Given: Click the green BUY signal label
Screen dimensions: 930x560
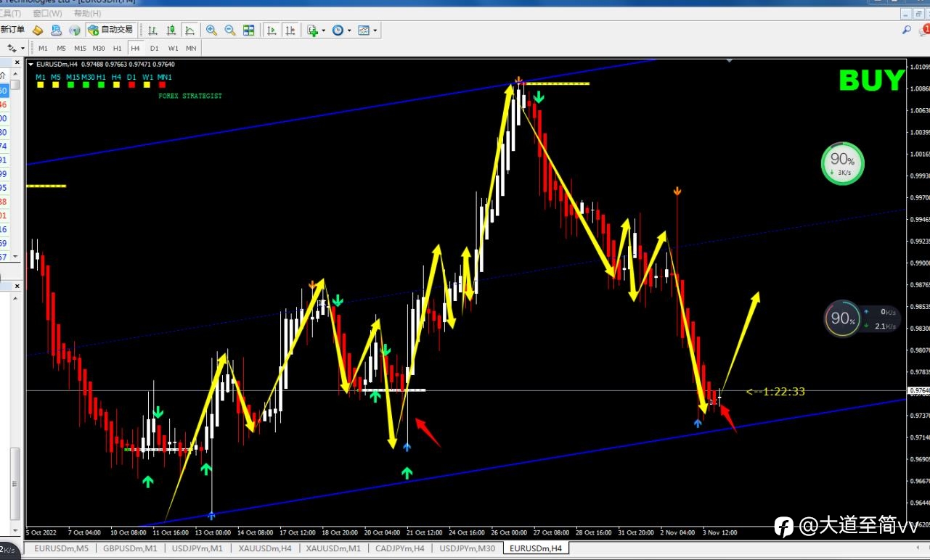Looking at the screenshot, I should pyautogui.click(x=871, y=81).
